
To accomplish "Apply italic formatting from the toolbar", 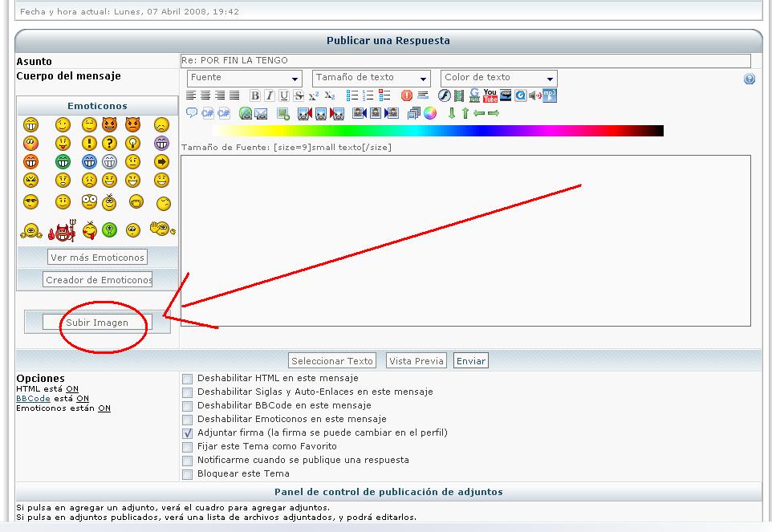I will [x=270, y=95].
